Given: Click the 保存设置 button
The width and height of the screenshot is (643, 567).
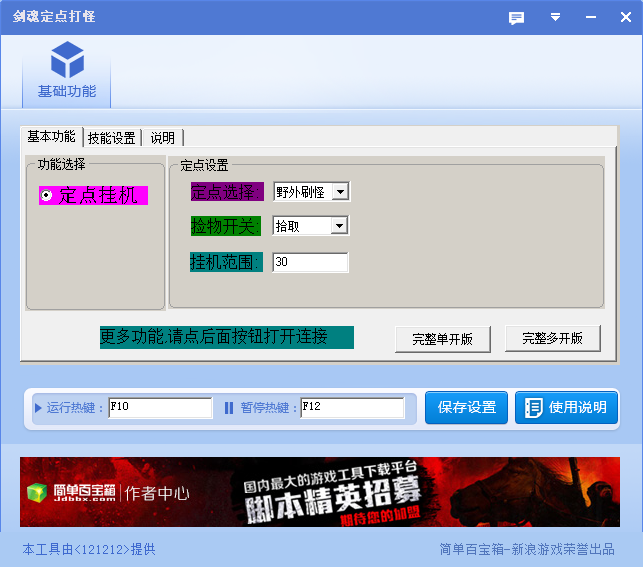Looking at the screenshot, I should tap(466, 407).
